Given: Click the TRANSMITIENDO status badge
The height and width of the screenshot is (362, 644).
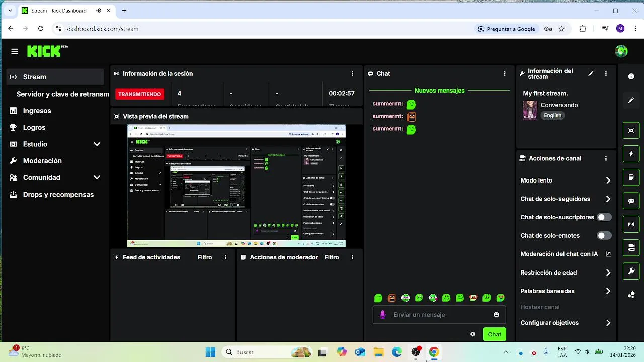Looking at the screenshot, I should [x=139, y=94].
